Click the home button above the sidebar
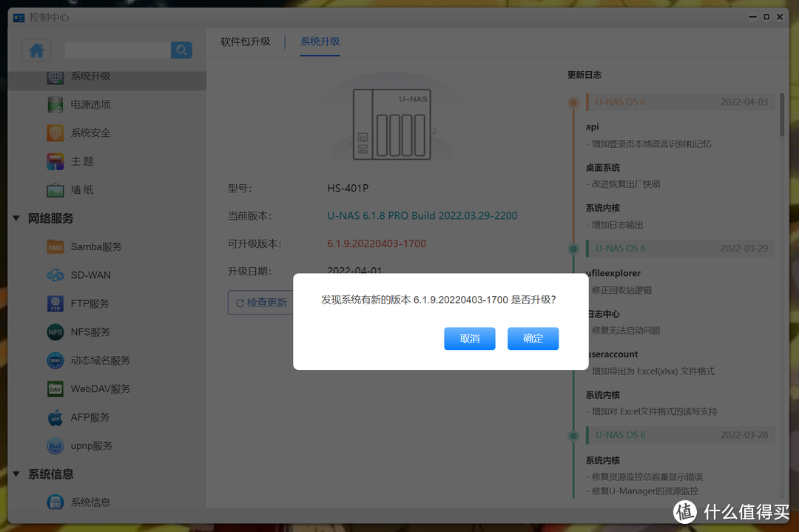Screen dimensions: 799x532 pos(36,50)
